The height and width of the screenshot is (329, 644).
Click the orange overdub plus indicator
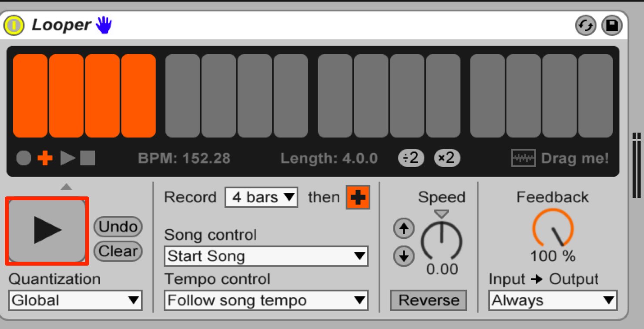pos(45,158)
